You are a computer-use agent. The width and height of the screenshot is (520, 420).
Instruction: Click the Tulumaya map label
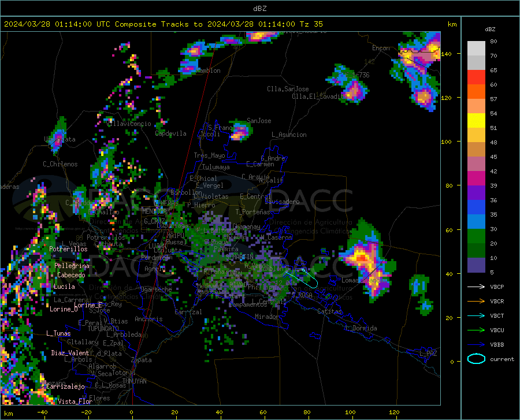click(216, 167)
